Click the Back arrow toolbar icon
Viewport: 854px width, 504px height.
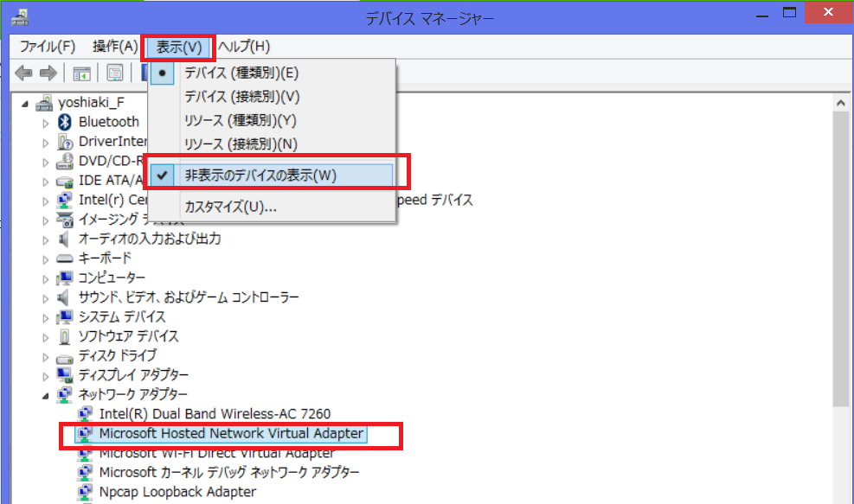pos(23,73)
